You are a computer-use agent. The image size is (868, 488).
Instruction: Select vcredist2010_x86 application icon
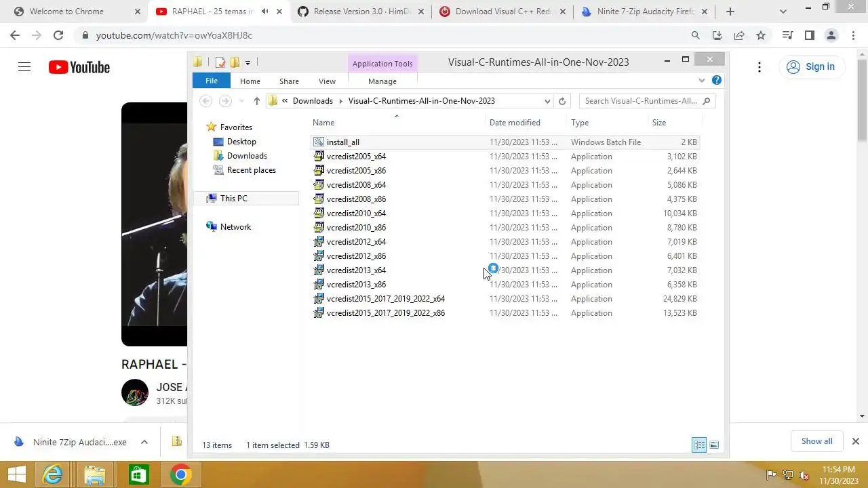[319, 228]
